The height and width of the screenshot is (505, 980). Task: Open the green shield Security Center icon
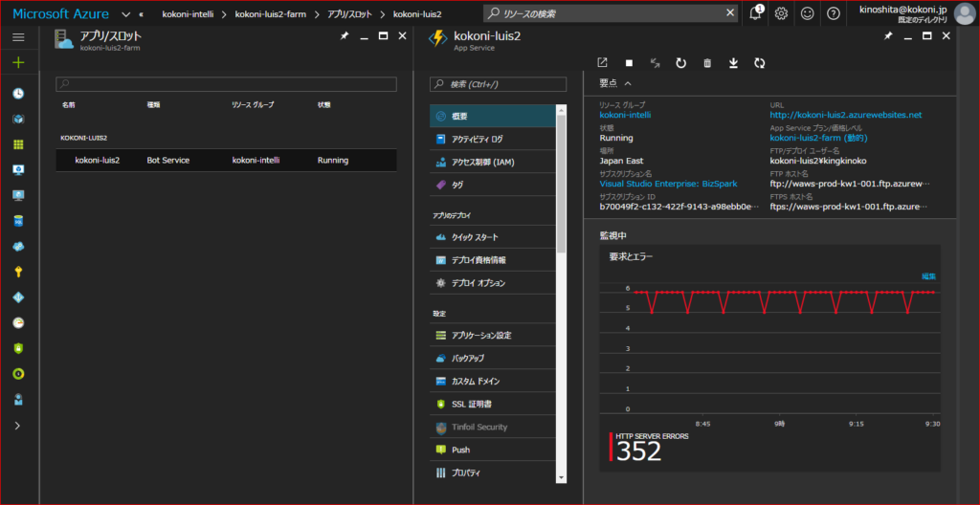click(x=18, y=348)
